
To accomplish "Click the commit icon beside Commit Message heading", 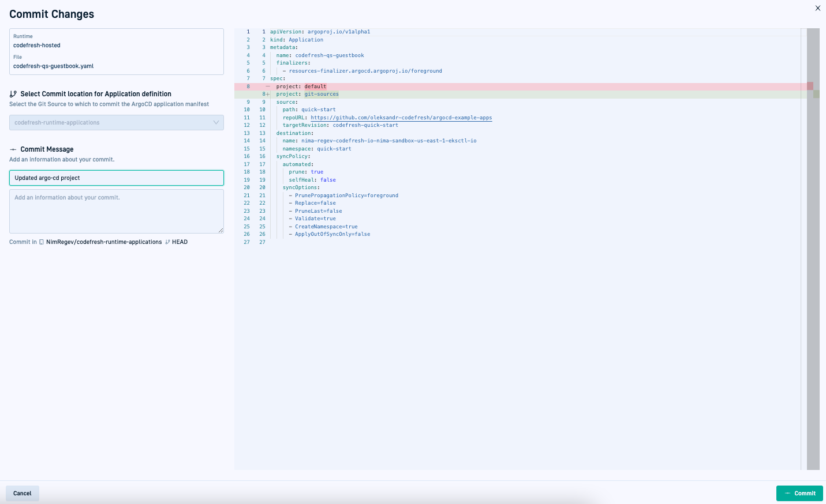I will (x=13, y=149).
